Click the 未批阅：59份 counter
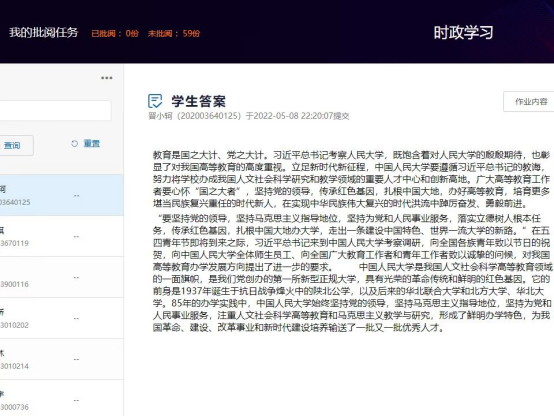This screenshot has height=416, width=554. pos(174,34)
